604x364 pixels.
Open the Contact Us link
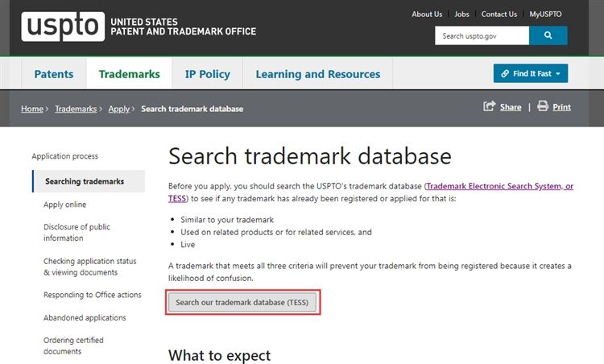coord(499,14)
